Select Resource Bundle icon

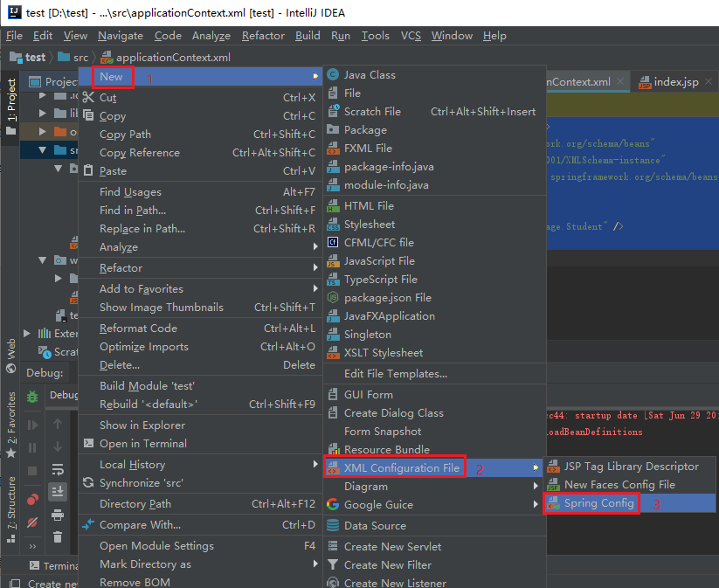(x=334, y=449)
